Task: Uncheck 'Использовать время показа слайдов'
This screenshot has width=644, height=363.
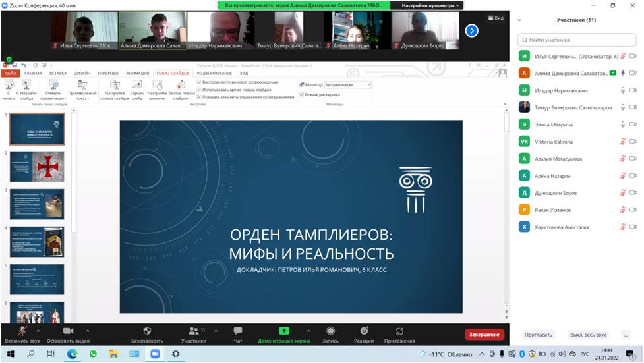Action: (199, 90)
